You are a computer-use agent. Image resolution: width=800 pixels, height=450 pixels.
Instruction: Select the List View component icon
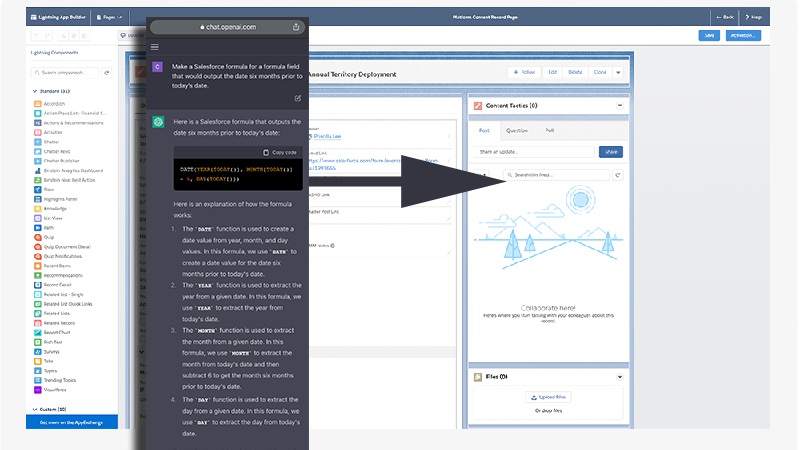[x=37, y=218]
